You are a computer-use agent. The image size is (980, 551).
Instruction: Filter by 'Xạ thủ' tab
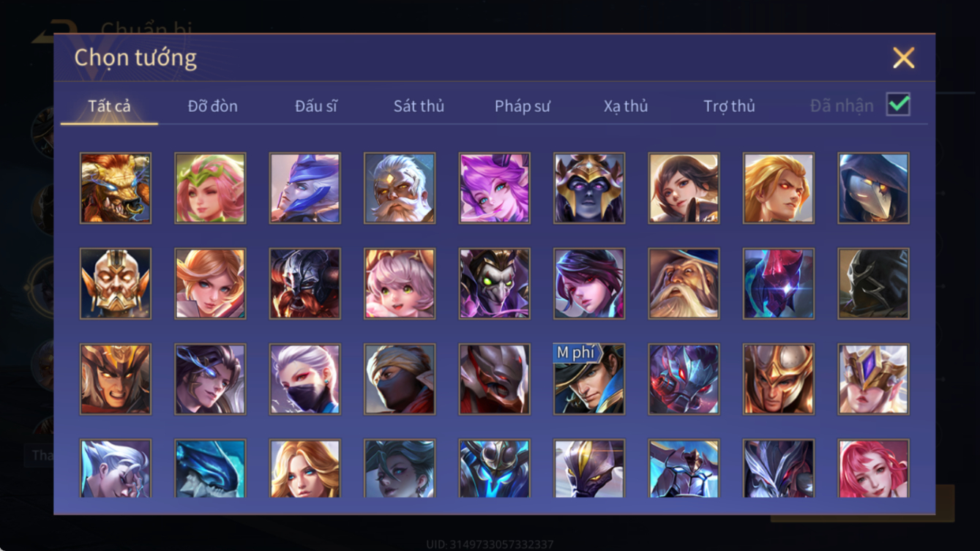point(626,106)
